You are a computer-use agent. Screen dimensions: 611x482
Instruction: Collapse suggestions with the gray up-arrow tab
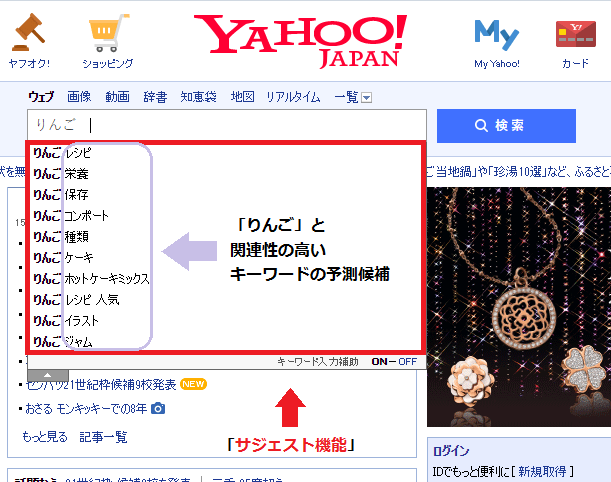[48, 375]
